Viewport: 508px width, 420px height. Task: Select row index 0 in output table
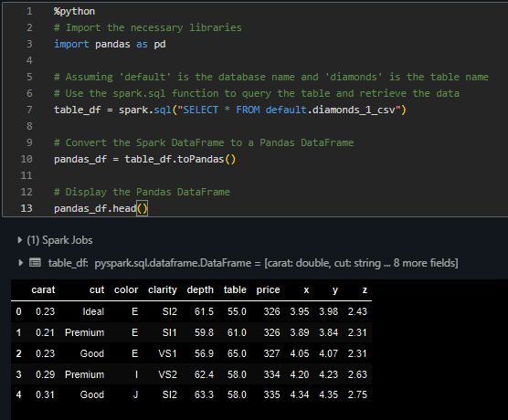[x=19, y=311]
